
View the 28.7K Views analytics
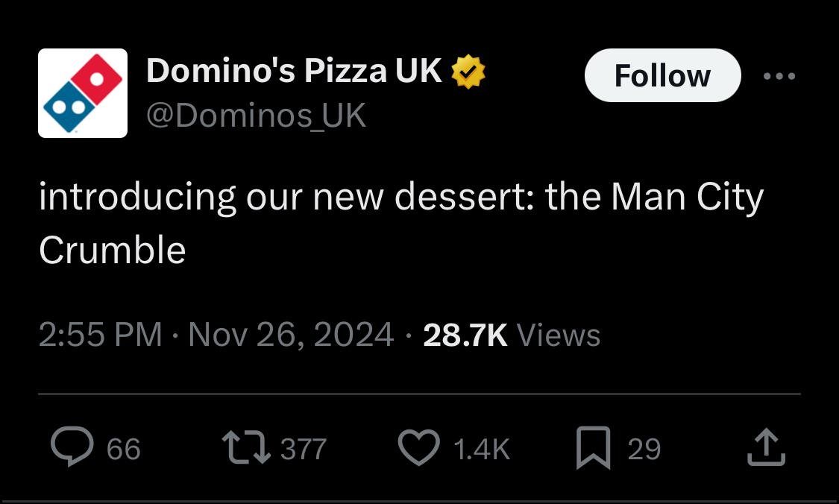(x=512, y=335)
